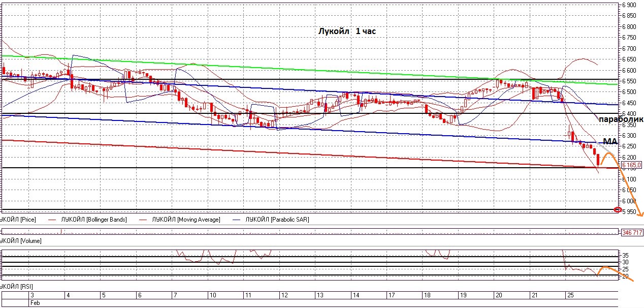The height and width of the screenshot is (308, 644).
Task: Select date 18 on the time axis
Action: point(427,295)
